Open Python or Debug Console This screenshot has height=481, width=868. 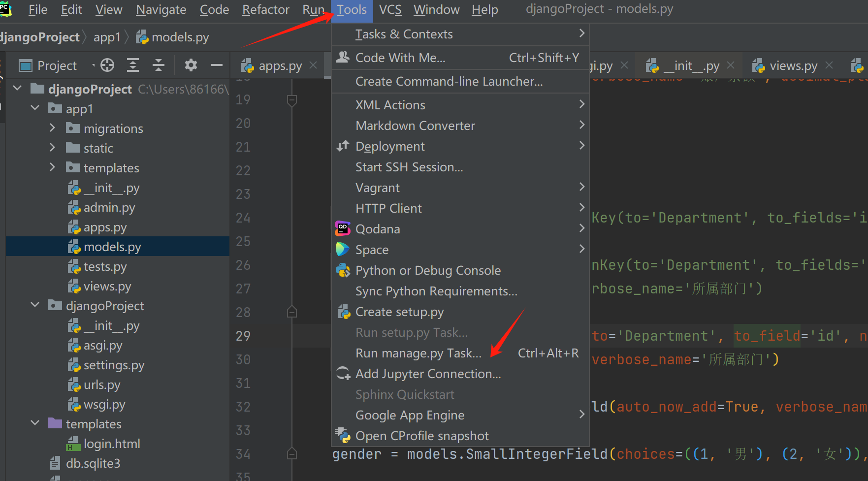point(427,270)
